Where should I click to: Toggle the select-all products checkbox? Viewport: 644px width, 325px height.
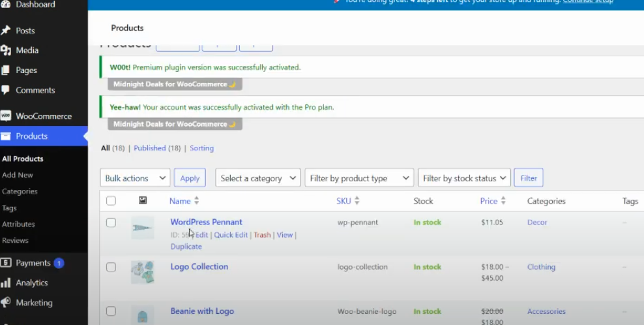(x=111, y=201)
